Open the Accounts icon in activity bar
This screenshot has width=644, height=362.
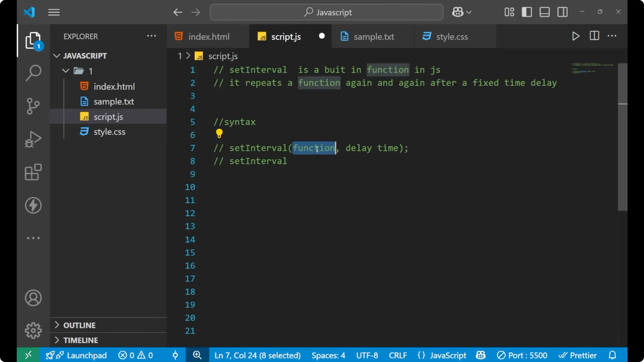pyautogui.click(x=33, y=298)
